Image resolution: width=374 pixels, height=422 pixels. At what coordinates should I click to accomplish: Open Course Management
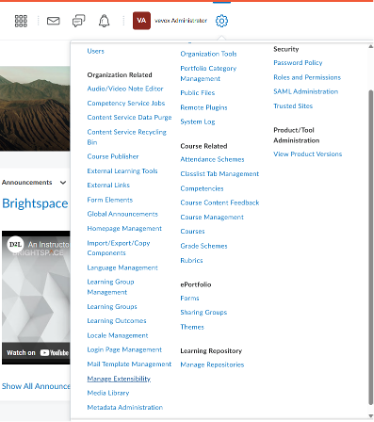[x=212, y=217]
